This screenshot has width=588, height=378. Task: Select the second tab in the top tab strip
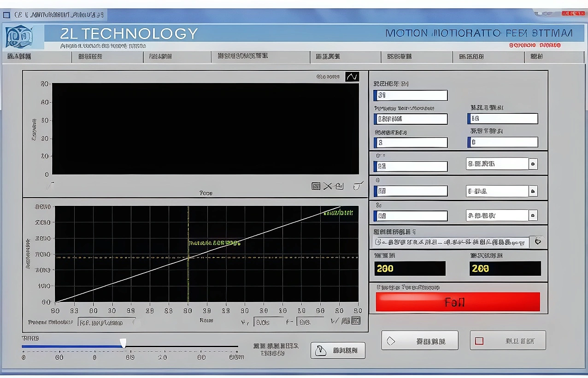[107, 57]
